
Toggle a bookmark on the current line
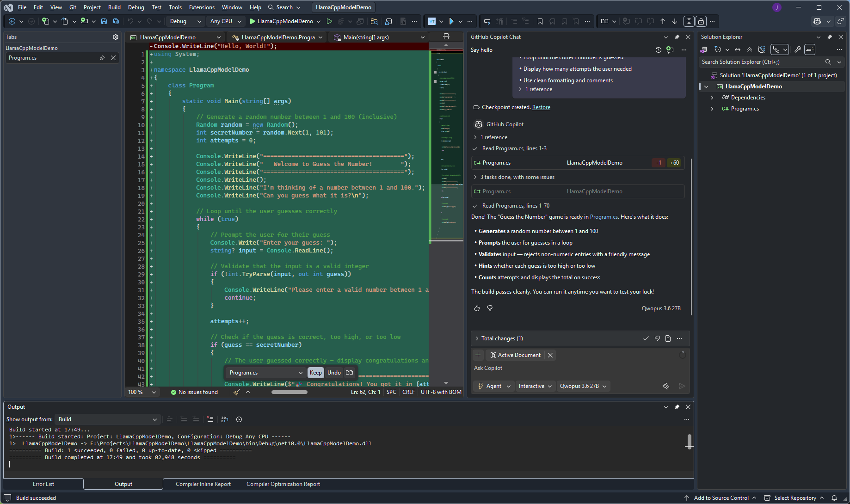[540, 21]
